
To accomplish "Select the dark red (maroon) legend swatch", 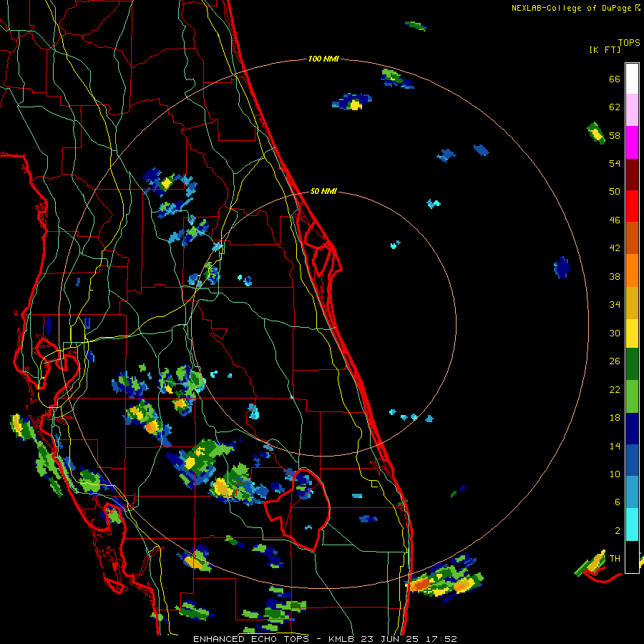I will pos(632,174).
